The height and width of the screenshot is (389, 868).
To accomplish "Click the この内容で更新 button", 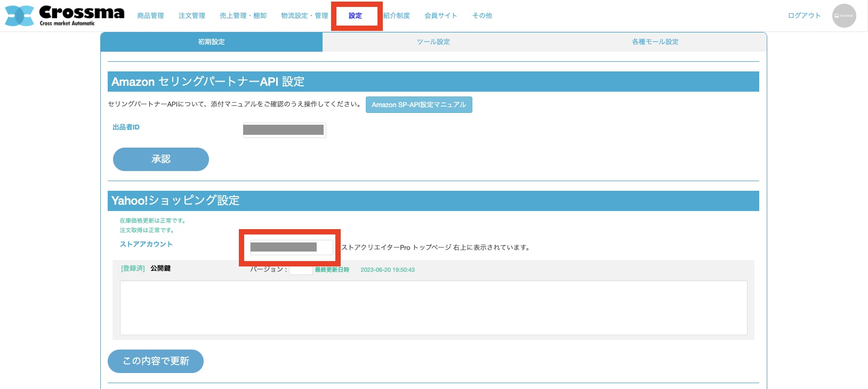I will (x=156, y=361).
